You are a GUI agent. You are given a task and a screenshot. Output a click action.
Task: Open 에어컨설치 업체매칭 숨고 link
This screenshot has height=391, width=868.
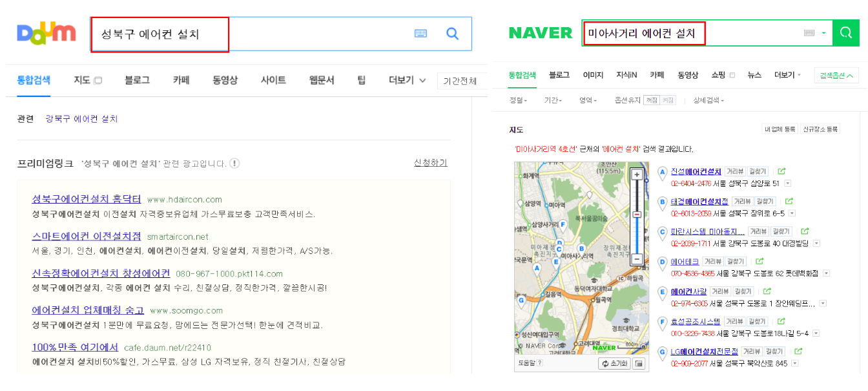[x=88, y=310]
